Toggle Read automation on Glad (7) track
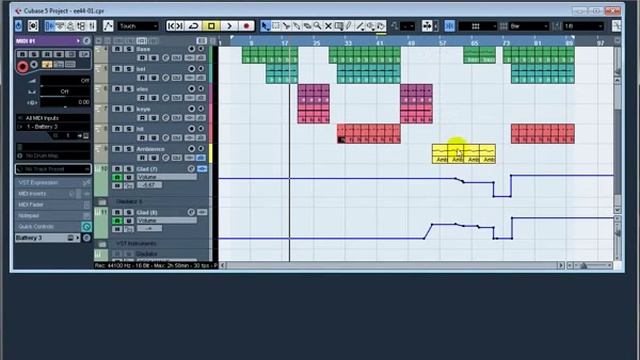 (x=117, y=178)
